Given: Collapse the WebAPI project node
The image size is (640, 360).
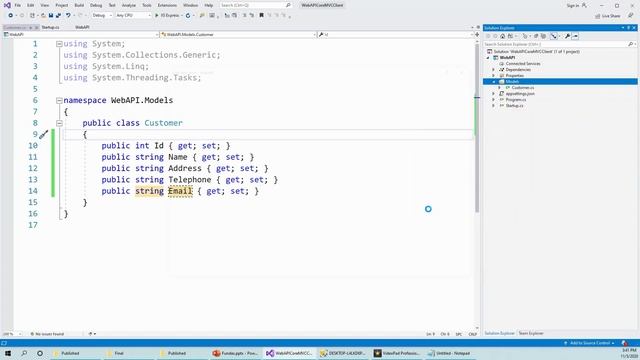Looking at the screenshot, I should (488, 58).
